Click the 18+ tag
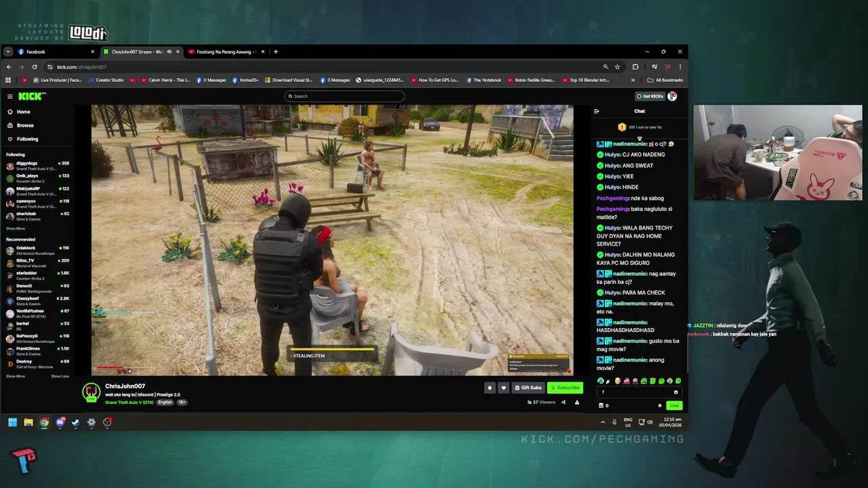This screenshot has height=488, width=868. (182, 403)
